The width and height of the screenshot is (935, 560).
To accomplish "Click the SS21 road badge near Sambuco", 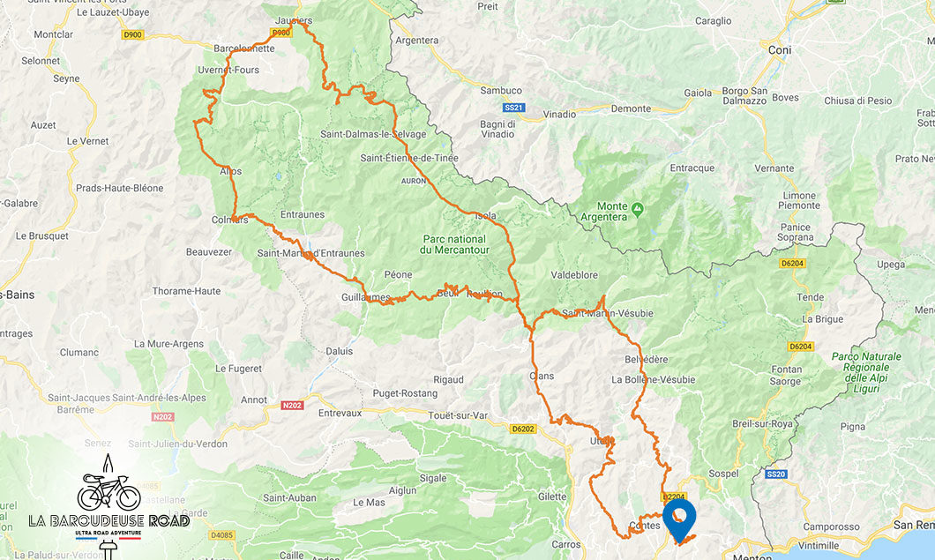I will click(x=513, y=108).
